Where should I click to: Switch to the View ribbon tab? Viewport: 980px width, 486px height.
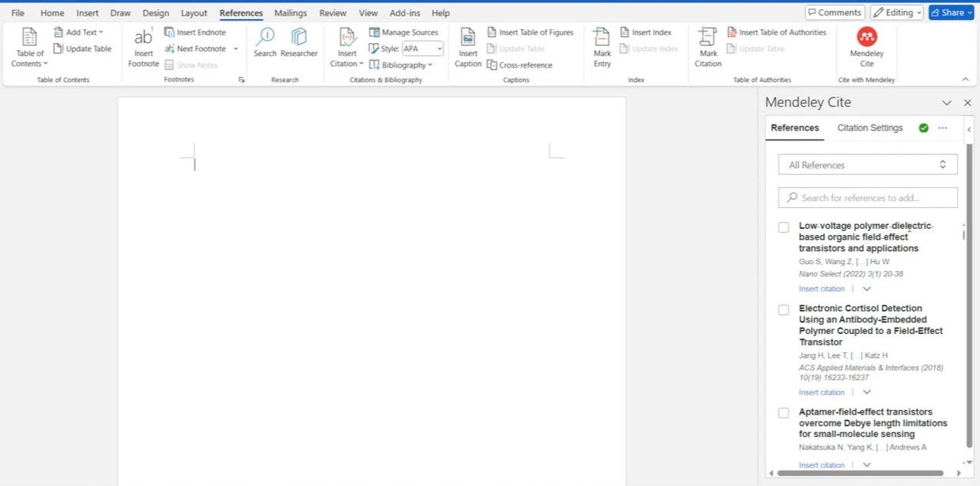pyautogui.click(x=369, y=13)
